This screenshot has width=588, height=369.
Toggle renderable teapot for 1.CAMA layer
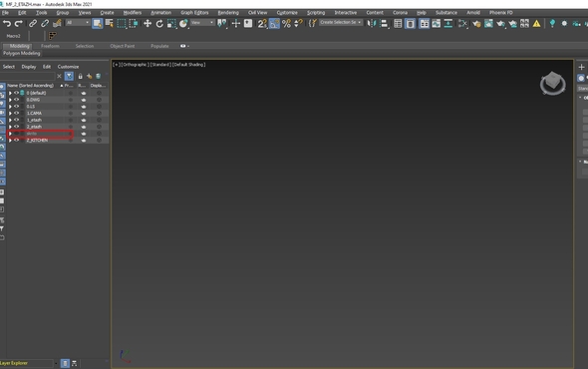coord(84,113)
